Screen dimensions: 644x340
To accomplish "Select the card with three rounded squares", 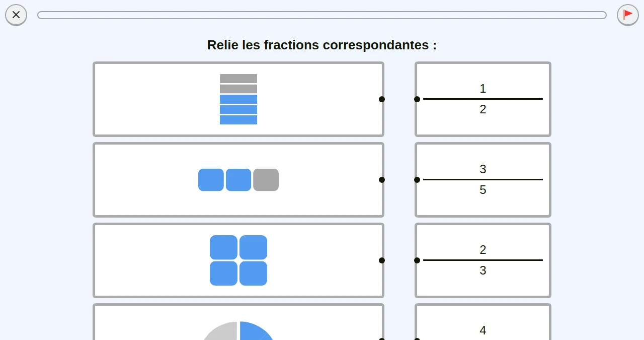I will [x=238, y=180].
